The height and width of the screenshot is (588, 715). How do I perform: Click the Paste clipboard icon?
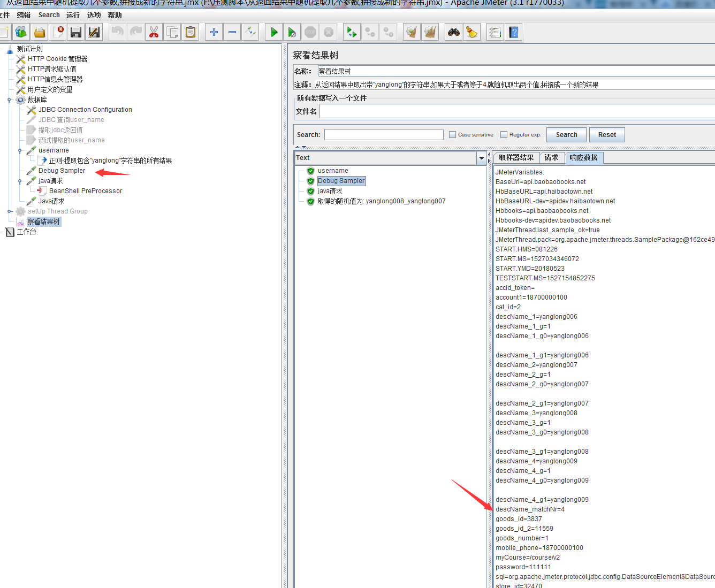[191, 32]
